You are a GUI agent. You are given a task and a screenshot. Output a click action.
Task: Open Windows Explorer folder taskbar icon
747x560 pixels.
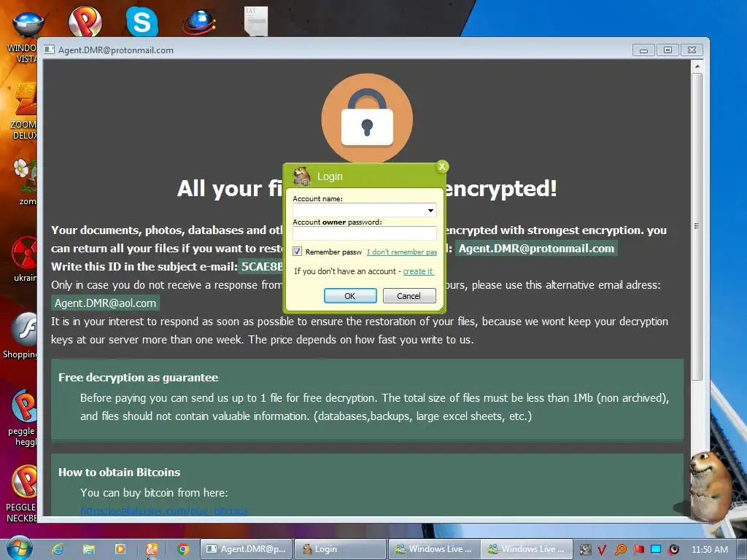(x=88, y=549)
